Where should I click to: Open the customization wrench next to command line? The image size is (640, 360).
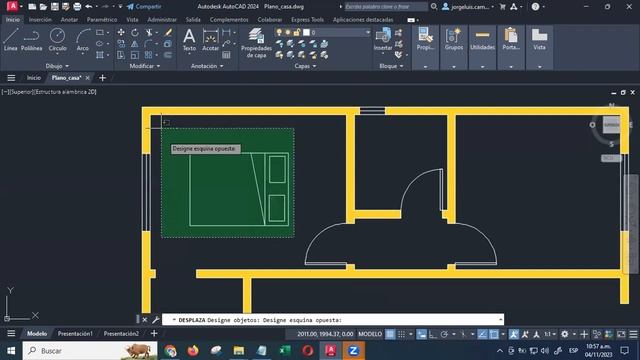tap(155, 320)
